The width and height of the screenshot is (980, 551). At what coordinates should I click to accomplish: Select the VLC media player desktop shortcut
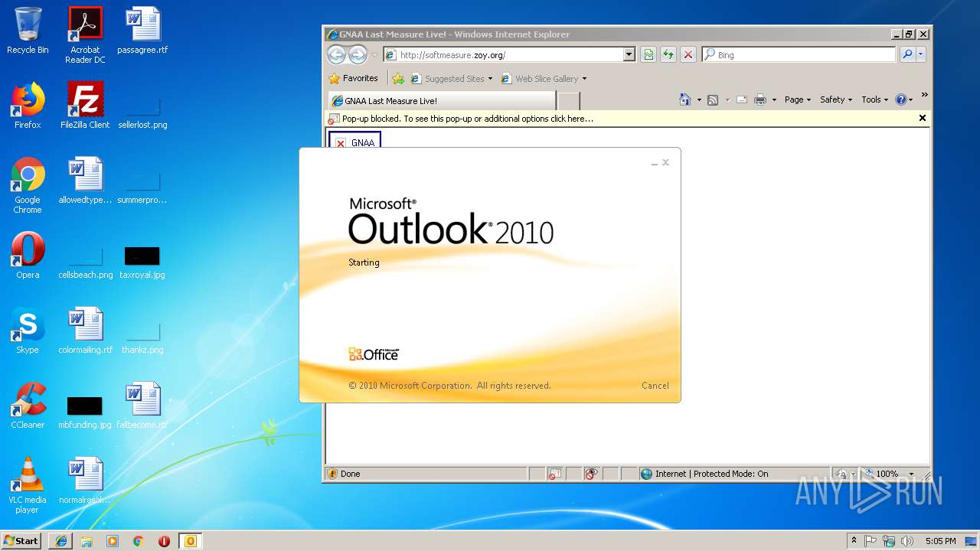[28, 485]
